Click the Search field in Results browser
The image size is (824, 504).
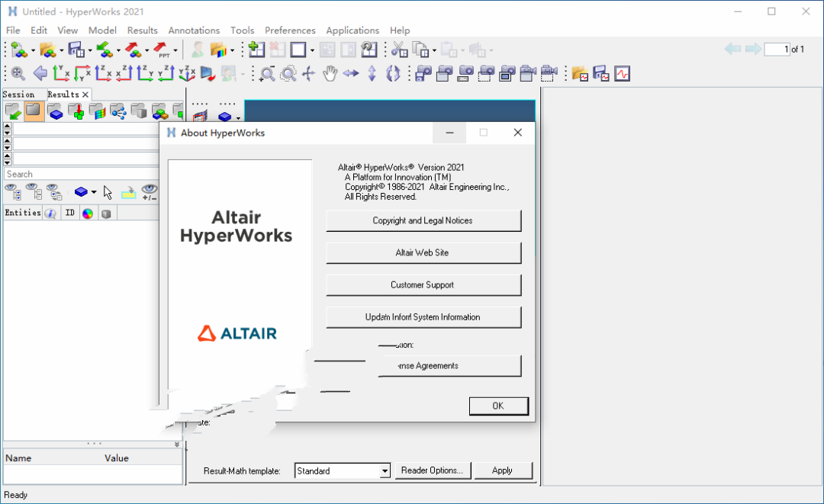(82, 175)
